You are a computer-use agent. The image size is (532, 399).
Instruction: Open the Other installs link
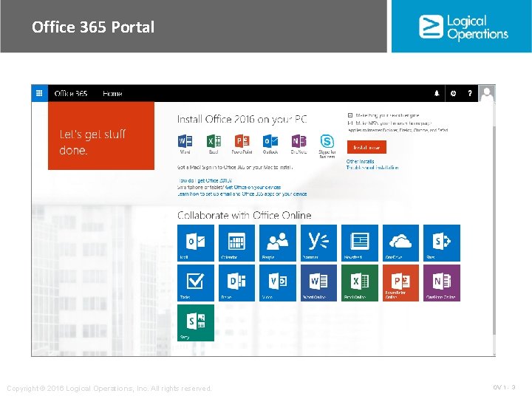tap(361, 162)
